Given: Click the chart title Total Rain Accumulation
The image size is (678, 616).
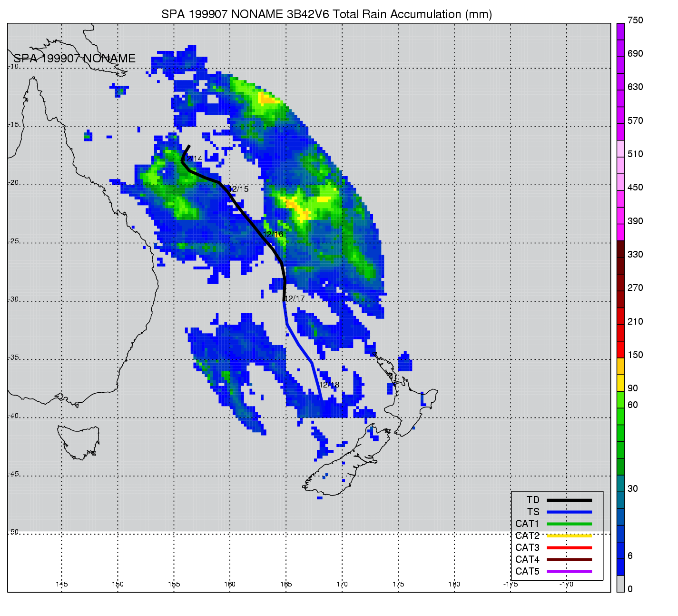Looking at the screenshot, I should (326, 14).
